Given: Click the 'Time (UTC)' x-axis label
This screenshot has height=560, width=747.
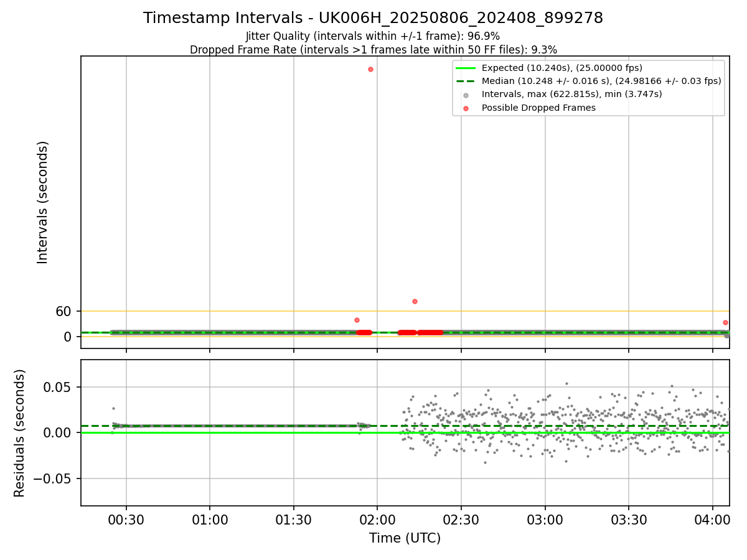Looking at the screenshot, I should click(x=405, y=538).
